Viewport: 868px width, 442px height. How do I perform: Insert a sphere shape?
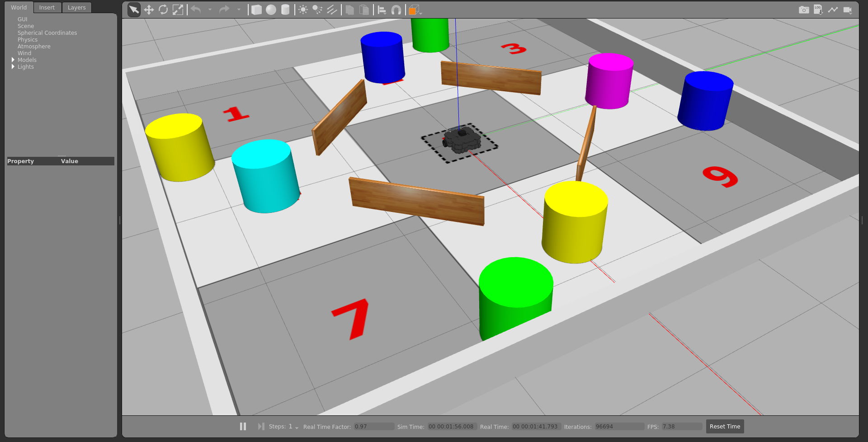click(271, 9)
